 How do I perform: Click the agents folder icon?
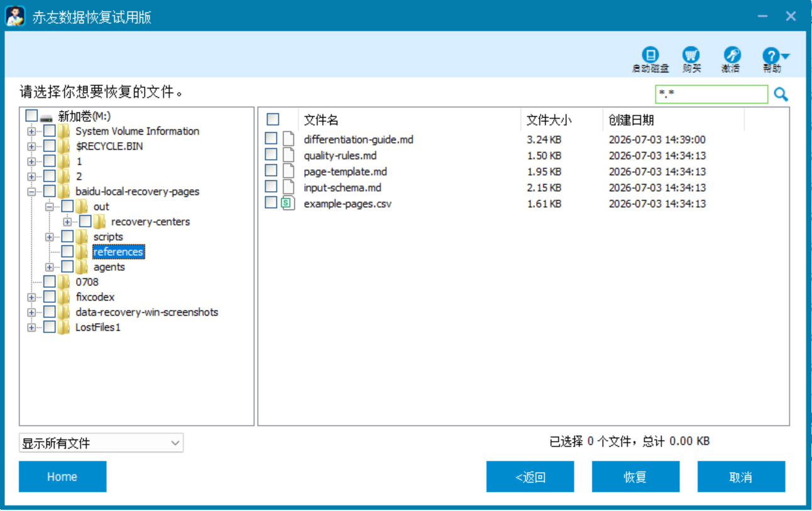82,267
